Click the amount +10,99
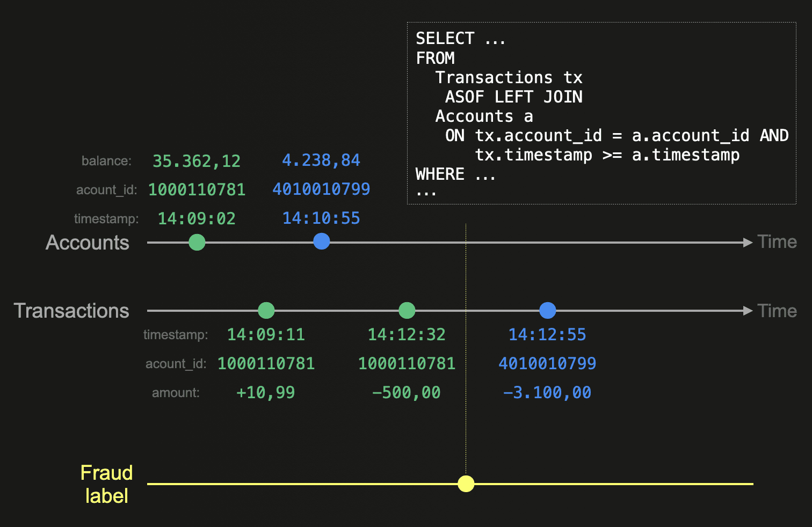 (265, 392)
